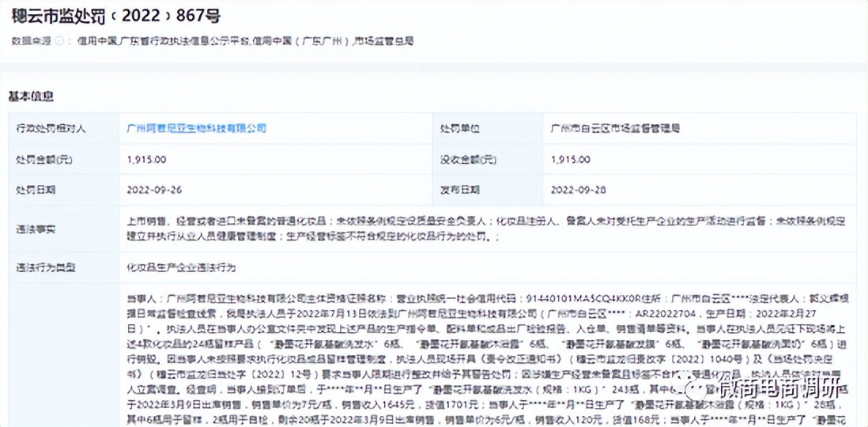This screenshot has height=427, width=868.
Task: Click the 违法行为类型 label cell
Action: (x=64, y=268)
